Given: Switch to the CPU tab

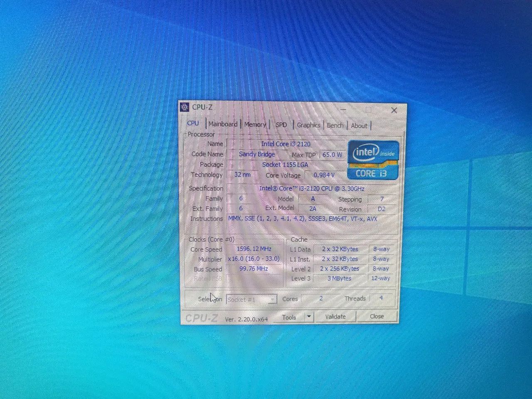Looking at the screenshot, I should pos(193,123).
